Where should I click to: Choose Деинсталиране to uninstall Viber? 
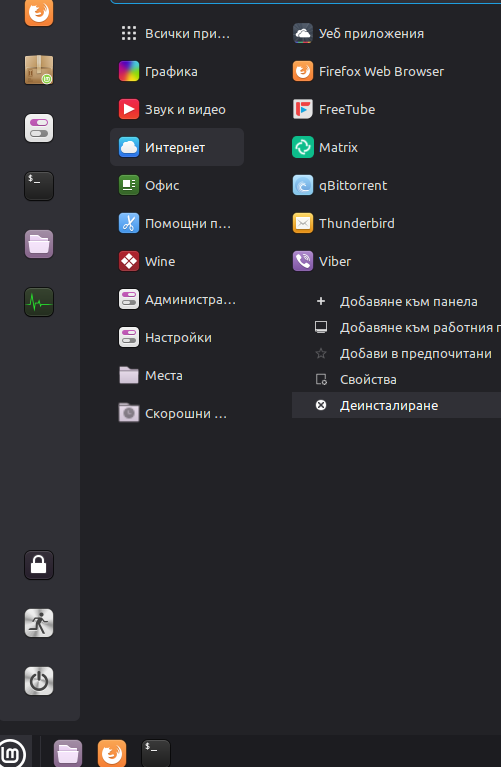click(x=396, y=405)
